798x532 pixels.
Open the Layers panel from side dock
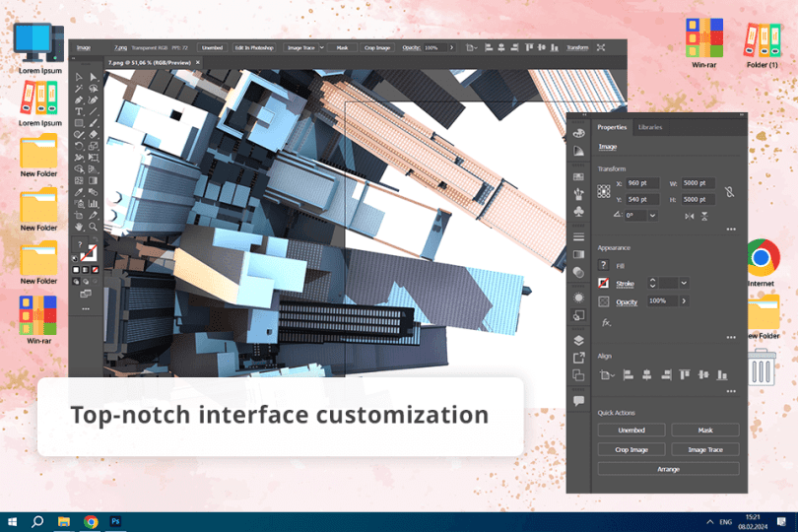pos(578,340)
